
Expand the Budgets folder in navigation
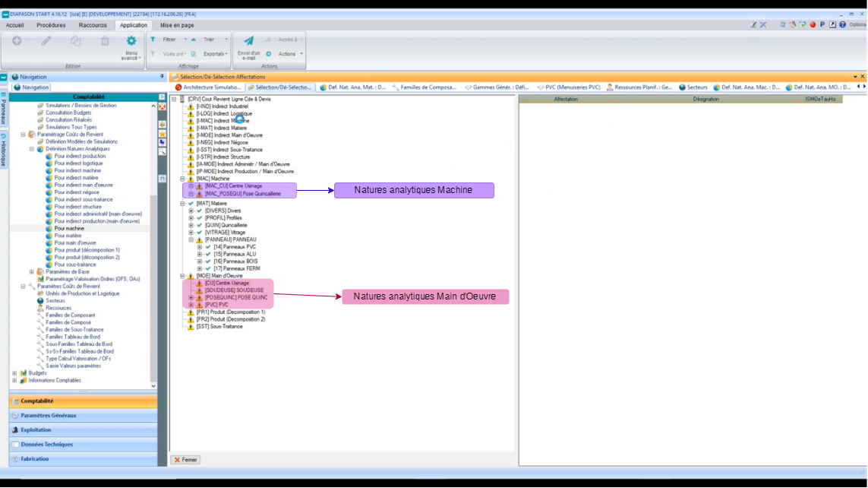tap(14, 373)
